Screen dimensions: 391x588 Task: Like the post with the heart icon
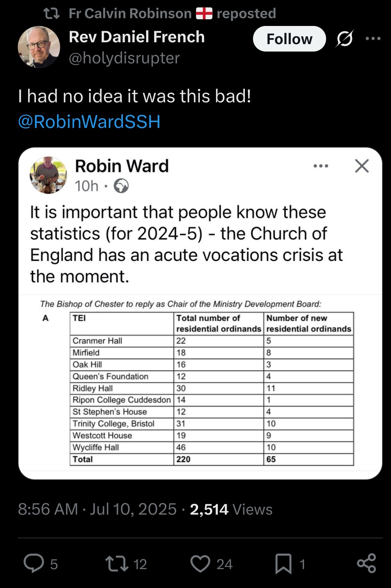(200, 564)
